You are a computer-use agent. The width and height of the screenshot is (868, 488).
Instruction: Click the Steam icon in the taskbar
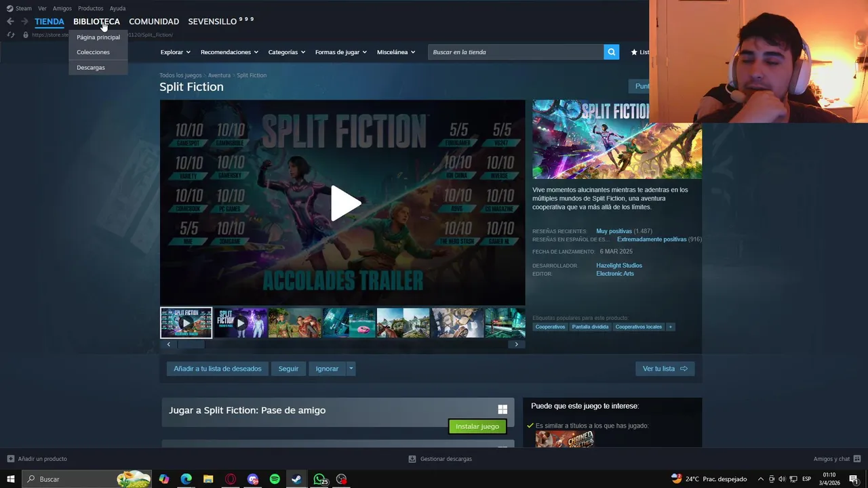(x=296, y=479)
